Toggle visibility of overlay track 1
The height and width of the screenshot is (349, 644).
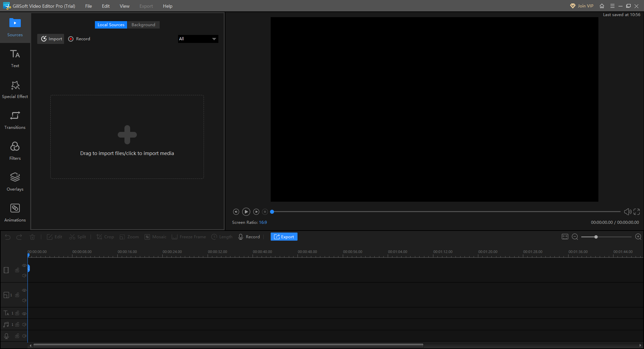(x=24, y=290)
